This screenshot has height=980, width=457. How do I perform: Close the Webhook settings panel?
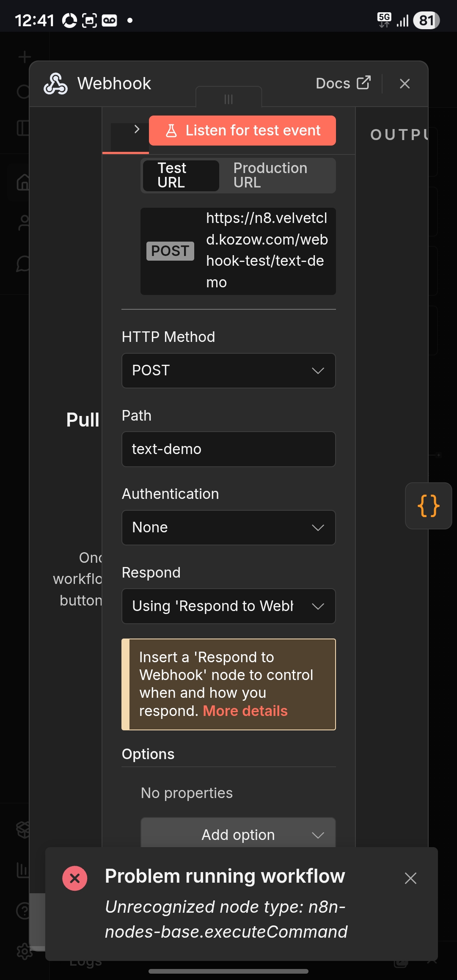tap(405, 84)
